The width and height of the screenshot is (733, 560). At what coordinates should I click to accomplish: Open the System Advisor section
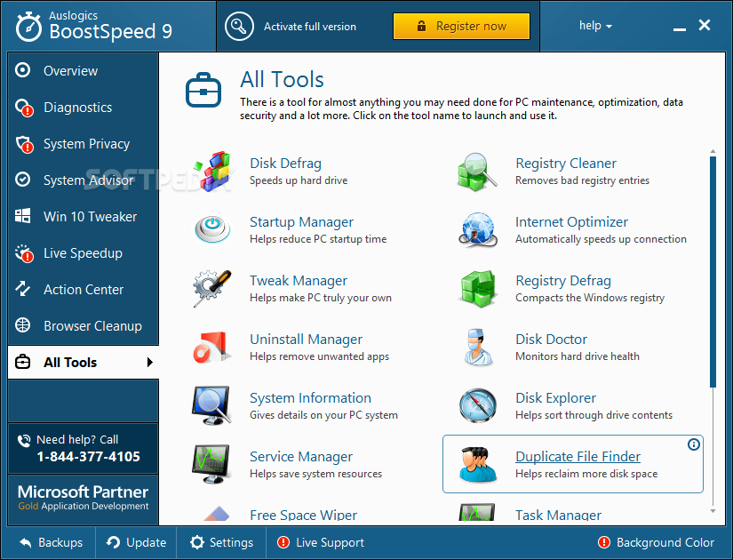[84, 180]
